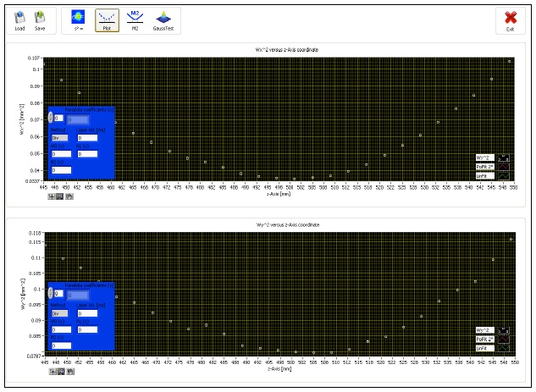Click the Load file icon

point(19,19)
